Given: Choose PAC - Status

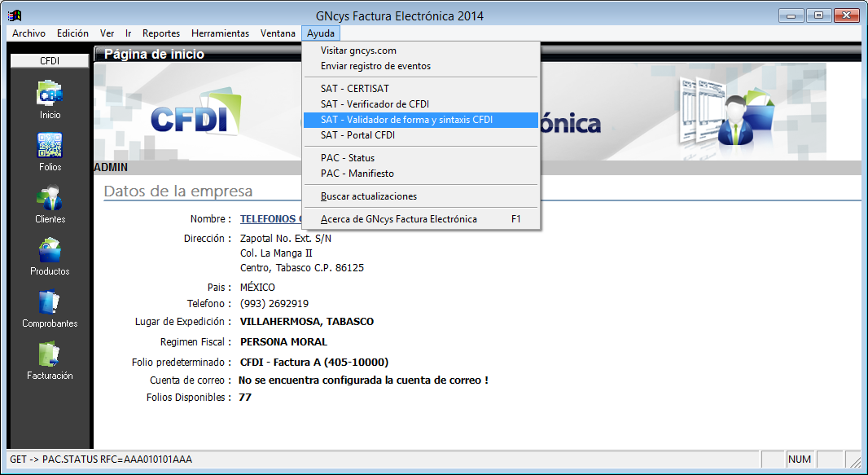Looking at the screenshot, I should (x=421, y=158).
